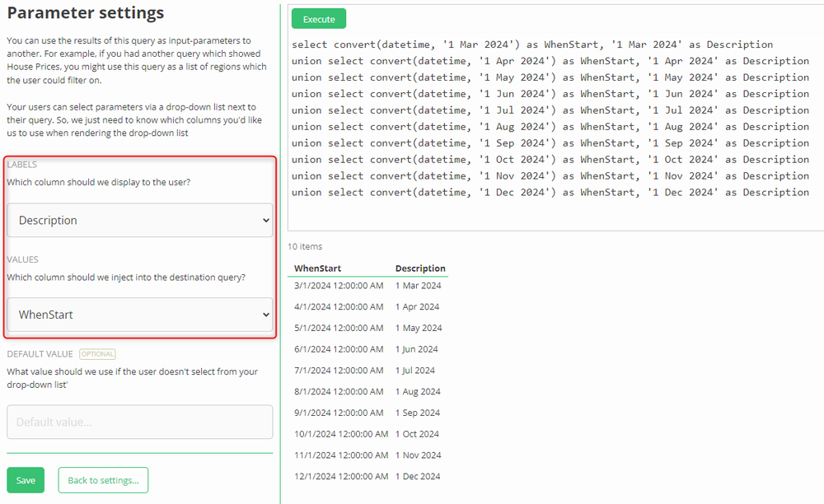824x504 pixels.
Task: Run the query using the Execute button
Action: click(318, 17)
